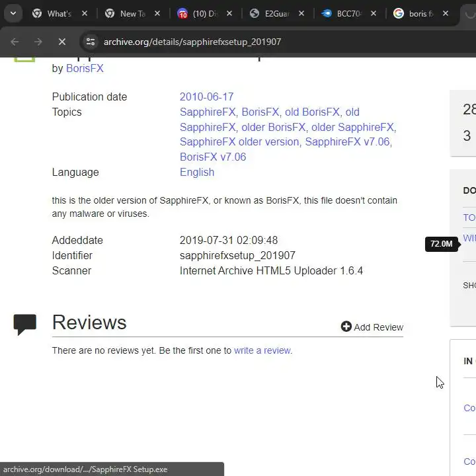Image resolution: width=476 pixels, height=476 pixels.
Task: Select the Internet Archive HTML5 Uploader 1.6.4 text
Action: click(271, 270)
